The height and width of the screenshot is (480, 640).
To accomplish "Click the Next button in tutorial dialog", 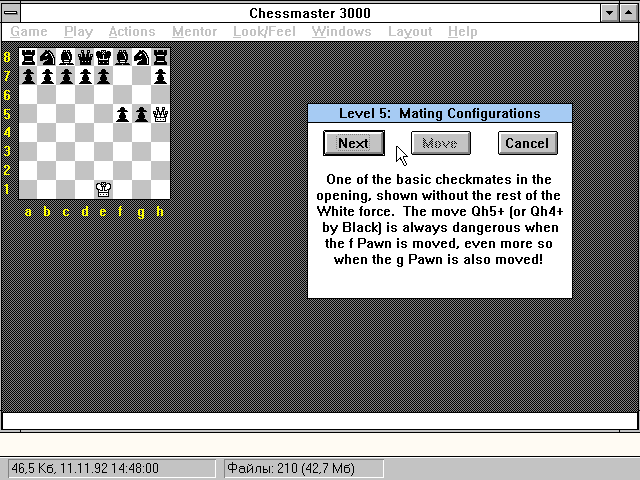I will [x=354, y=143].
